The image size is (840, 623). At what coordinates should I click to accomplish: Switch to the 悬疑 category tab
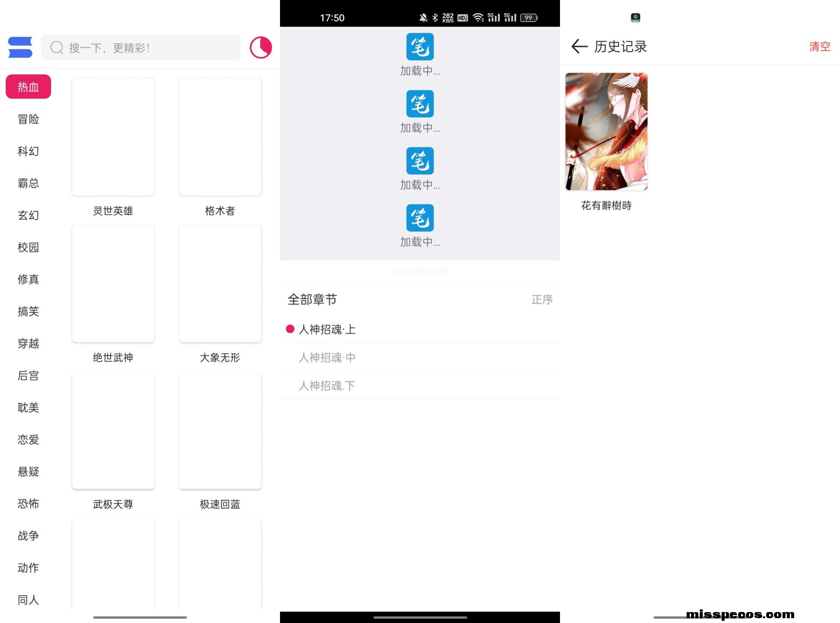[x=28, y=472]
